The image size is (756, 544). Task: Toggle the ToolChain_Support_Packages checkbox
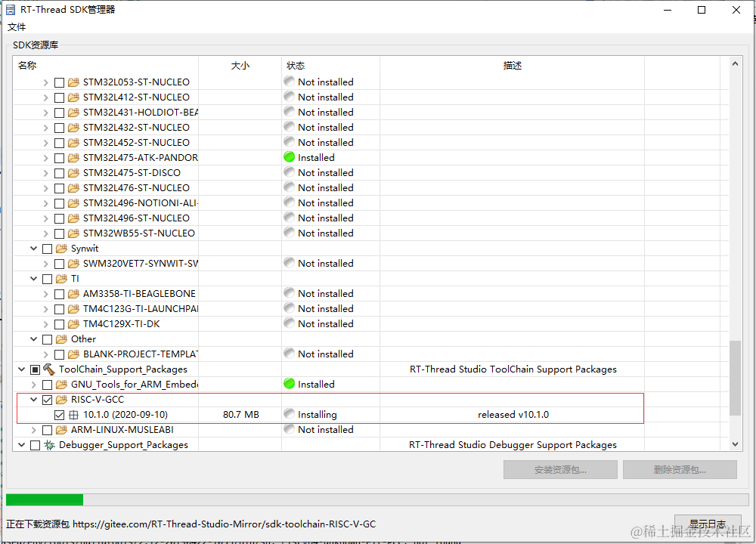click(x=36, y=369)
